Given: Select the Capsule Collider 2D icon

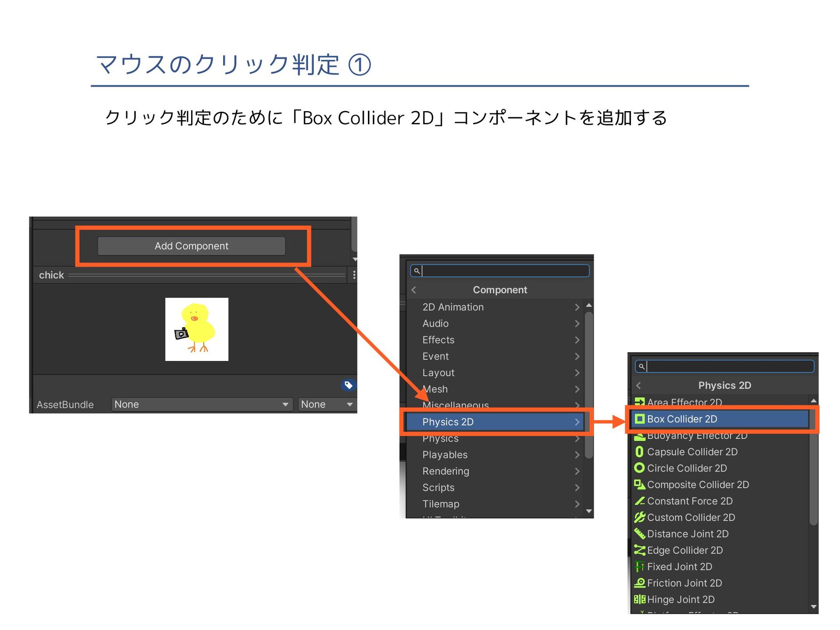Looking at the screenshot, I should (639, 451).
